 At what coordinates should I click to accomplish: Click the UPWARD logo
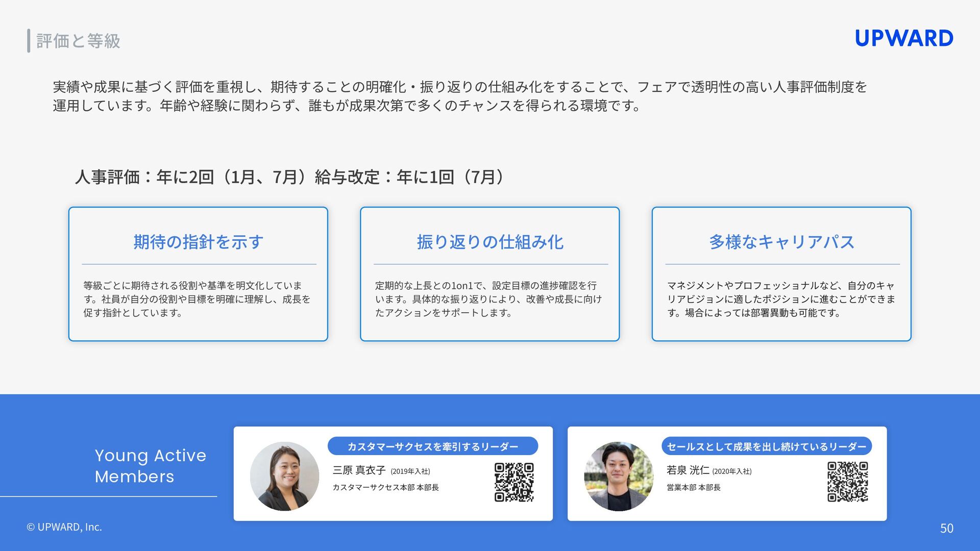[903, 38]
